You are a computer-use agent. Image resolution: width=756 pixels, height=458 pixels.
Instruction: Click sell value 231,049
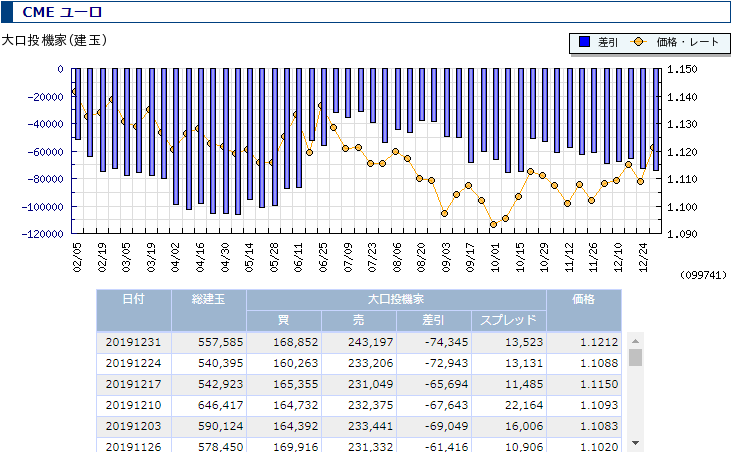click(x=371, y=385)
